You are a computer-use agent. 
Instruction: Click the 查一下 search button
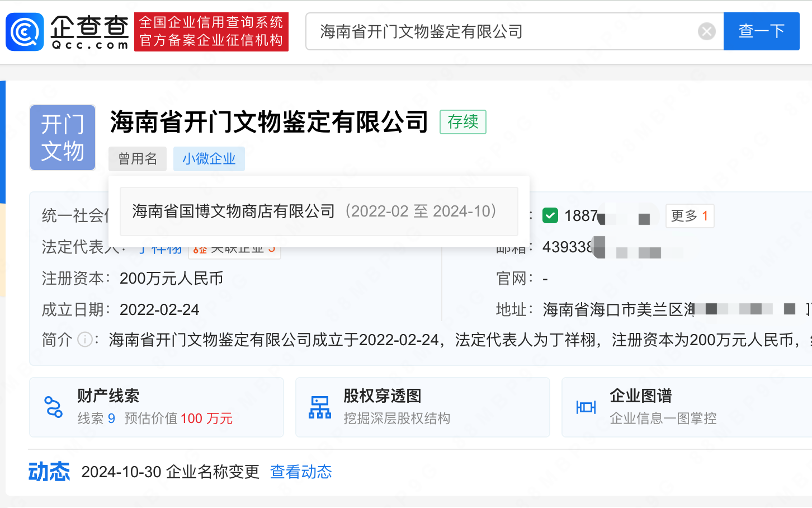coord(761,31)
